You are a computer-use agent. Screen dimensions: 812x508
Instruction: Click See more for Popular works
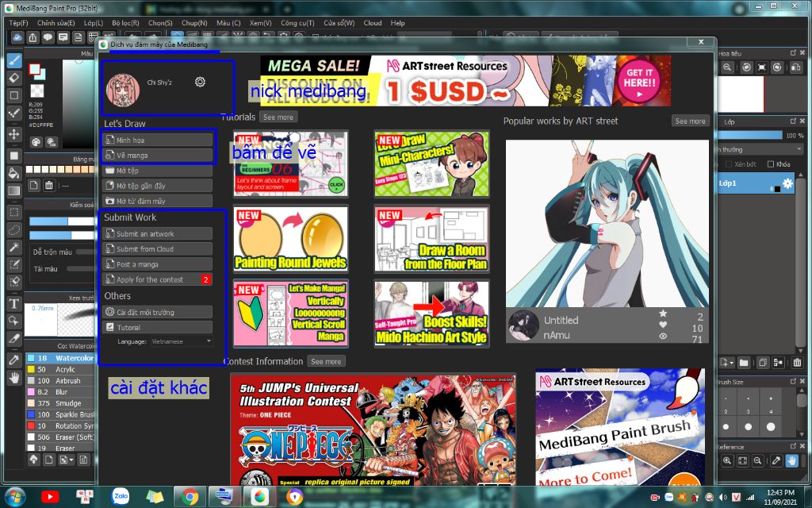690,121
